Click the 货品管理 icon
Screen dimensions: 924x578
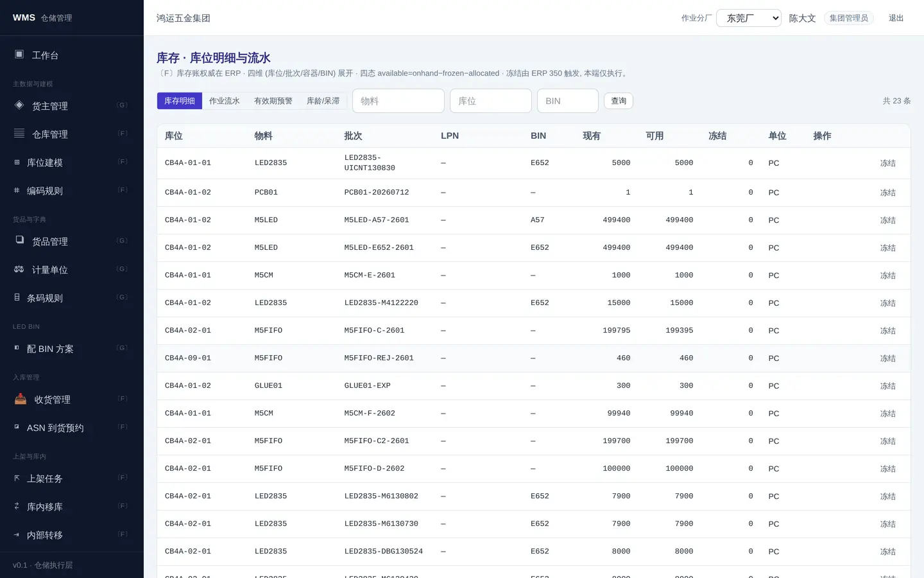[x=19, y=241]
